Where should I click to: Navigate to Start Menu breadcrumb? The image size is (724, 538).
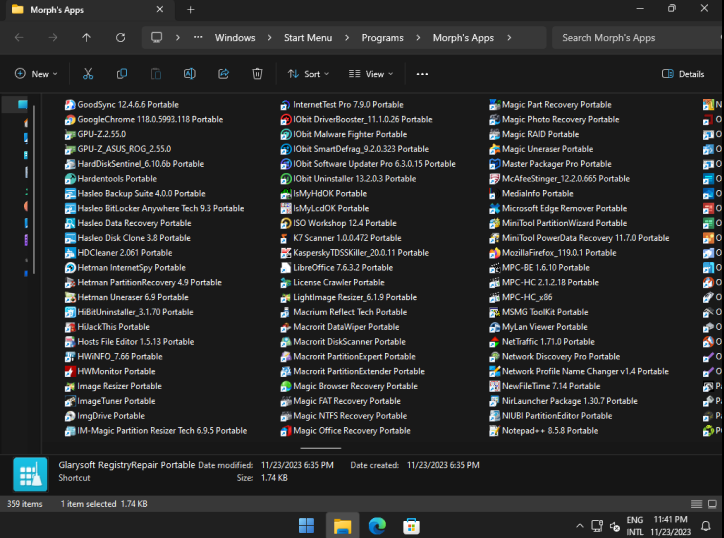tap(308, 37)
